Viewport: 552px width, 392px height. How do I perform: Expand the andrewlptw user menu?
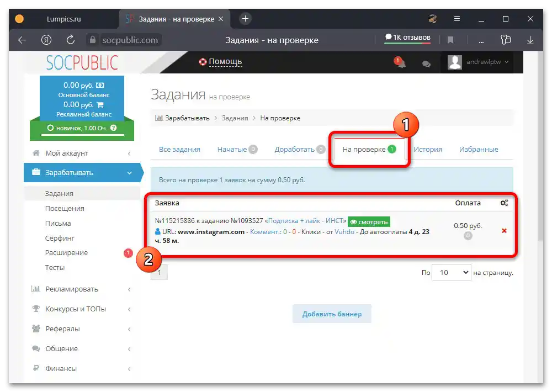coord(478,62)
